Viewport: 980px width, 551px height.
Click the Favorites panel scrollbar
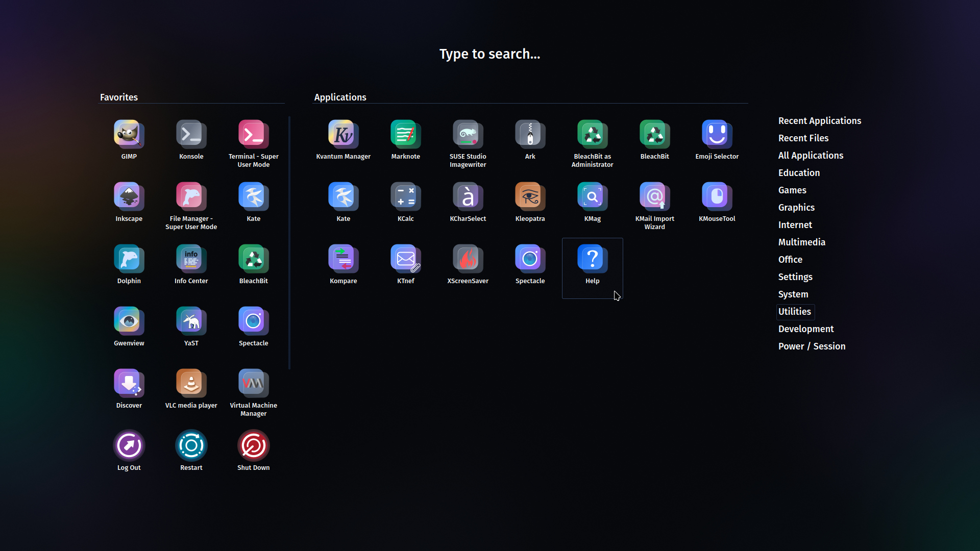point(289,243)
